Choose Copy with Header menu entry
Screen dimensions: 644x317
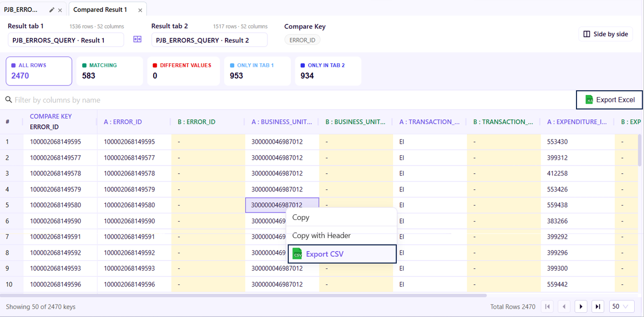coord(342,236)
